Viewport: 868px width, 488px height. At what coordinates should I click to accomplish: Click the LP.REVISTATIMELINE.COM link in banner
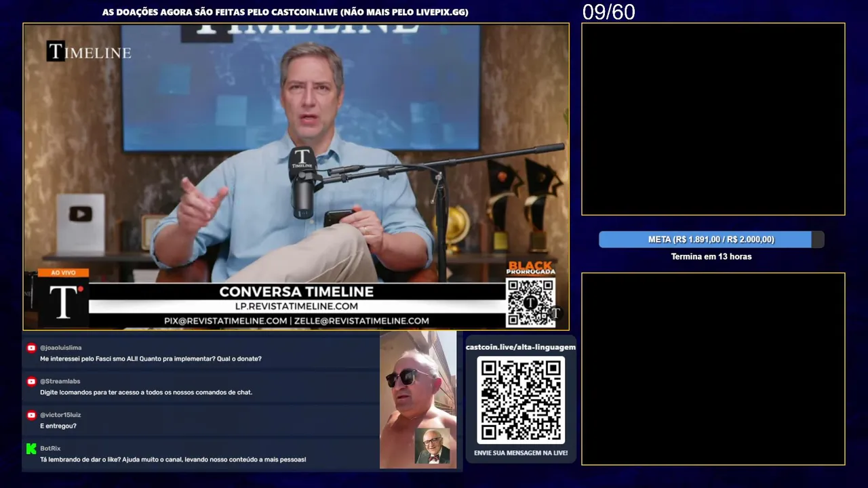[296, 306]
